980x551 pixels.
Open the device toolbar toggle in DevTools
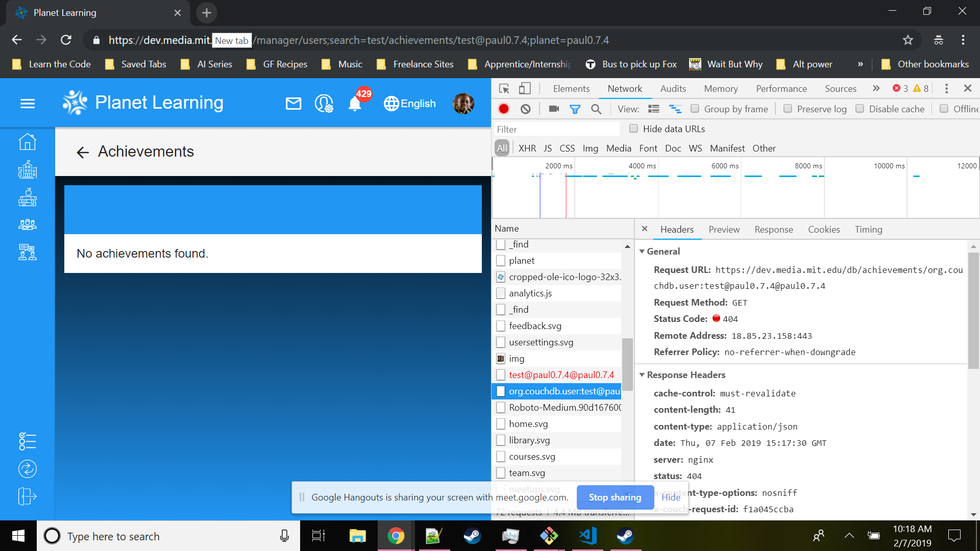point(524,88)
